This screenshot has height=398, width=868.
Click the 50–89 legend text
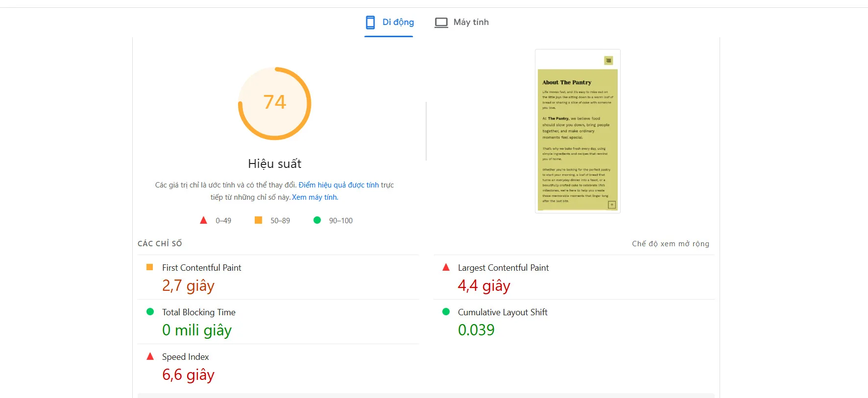tap(280, 221)
